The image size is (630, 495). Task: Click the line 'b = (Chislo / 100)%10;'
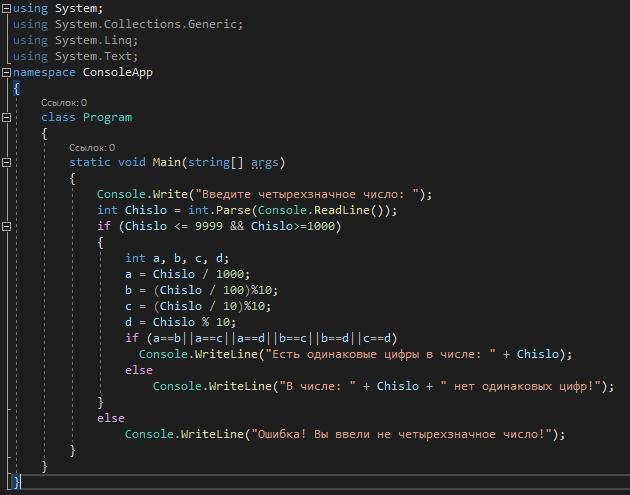pyautogui.click(x=201, y=290)
